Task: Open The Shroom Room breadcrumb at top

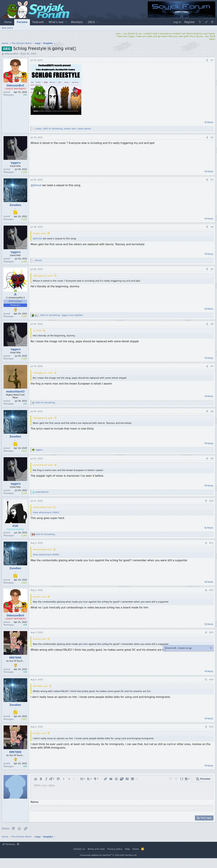Action: coord(22,43)
